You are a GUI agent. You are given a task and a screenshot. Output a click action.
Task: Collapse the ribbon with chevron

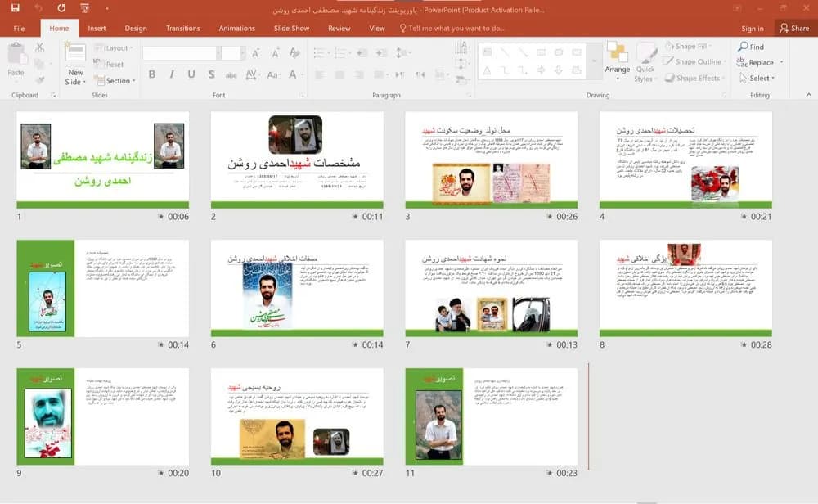(x=809, y=95)
